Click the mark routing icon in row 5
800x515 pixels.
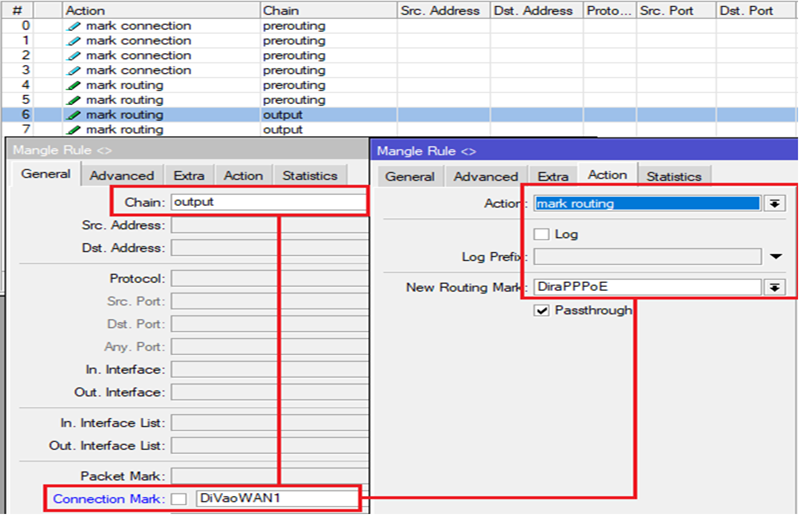pyautogui.click(x=73, y=101)
